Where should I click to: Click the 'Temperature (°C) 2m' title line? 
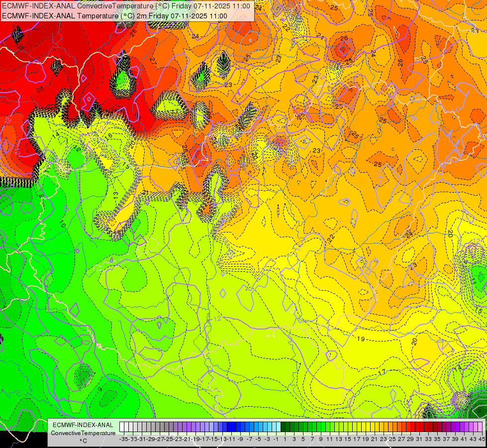pos(114,16)
